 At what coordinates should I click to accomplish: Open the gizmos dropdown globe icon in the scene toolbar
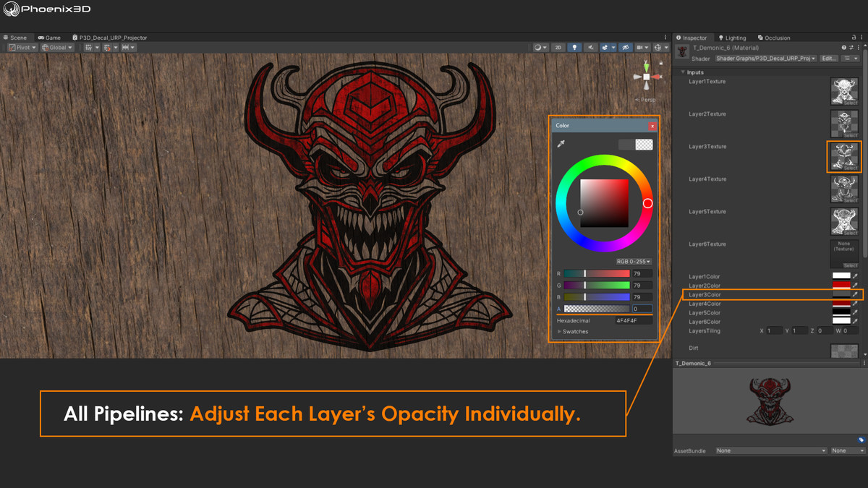click(660, 48)
